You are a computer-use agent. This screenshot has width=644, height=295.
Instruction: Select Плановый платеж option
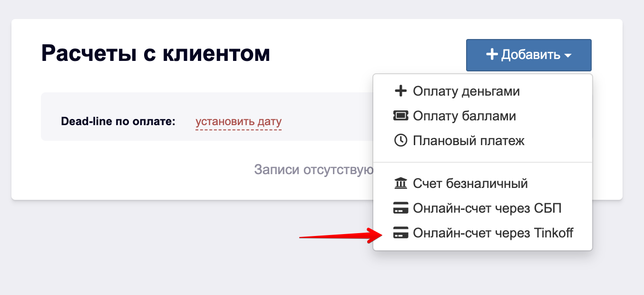point(483,141)
